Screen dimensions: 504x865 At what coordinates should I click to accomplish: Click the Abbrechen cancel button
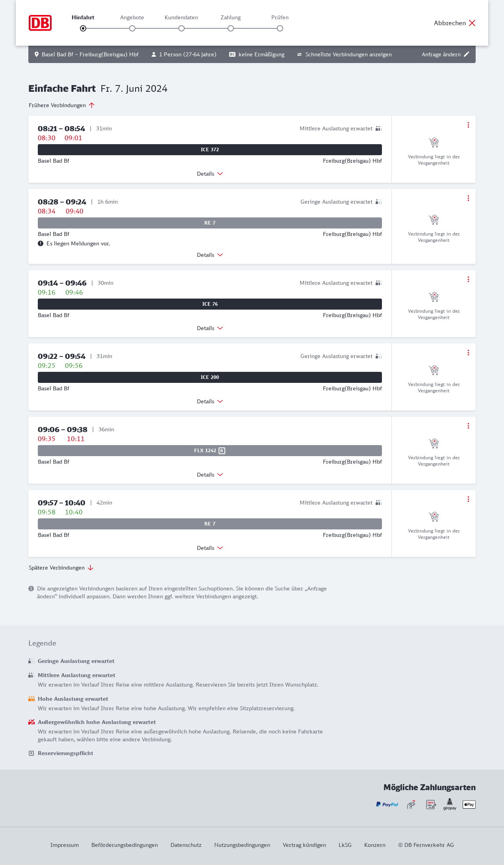[x=455, y=23]
